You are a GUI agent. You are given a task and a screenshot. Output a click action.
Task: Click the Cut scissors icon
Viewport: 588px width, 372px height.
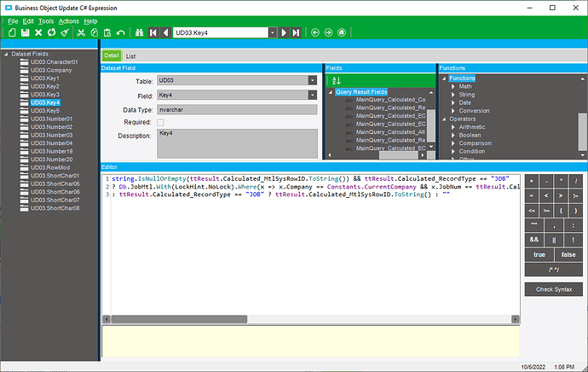81,32
